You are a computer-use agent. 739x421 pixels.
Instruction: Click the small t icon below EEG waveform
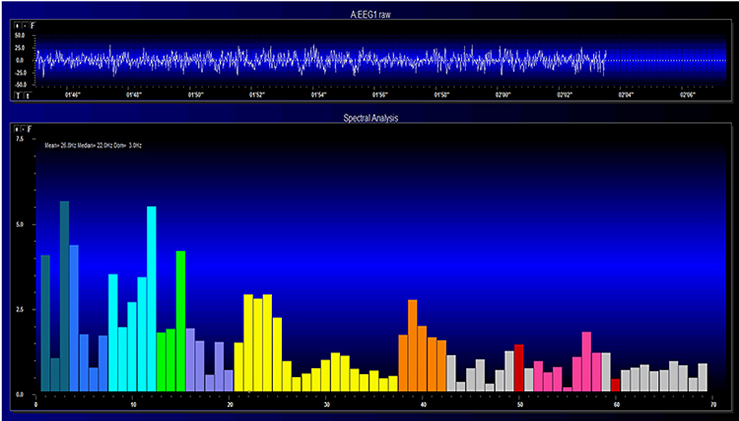[x=26, y=97]
